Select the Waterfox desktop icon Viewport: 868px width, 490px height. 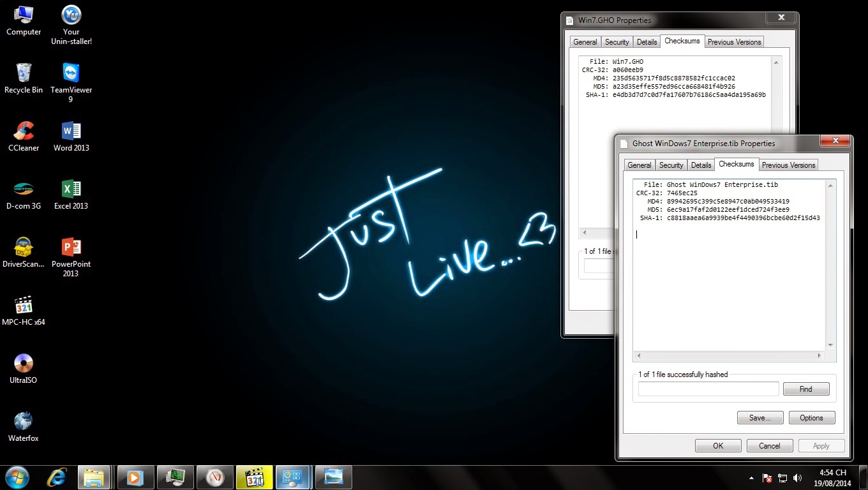pos(24,426)
